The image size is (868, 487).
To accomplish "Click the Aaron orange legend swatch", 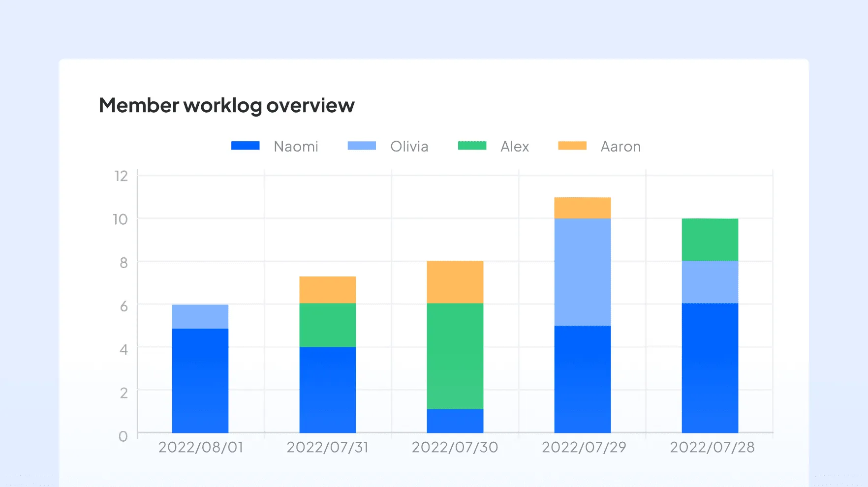I will (x=572, y=146).
